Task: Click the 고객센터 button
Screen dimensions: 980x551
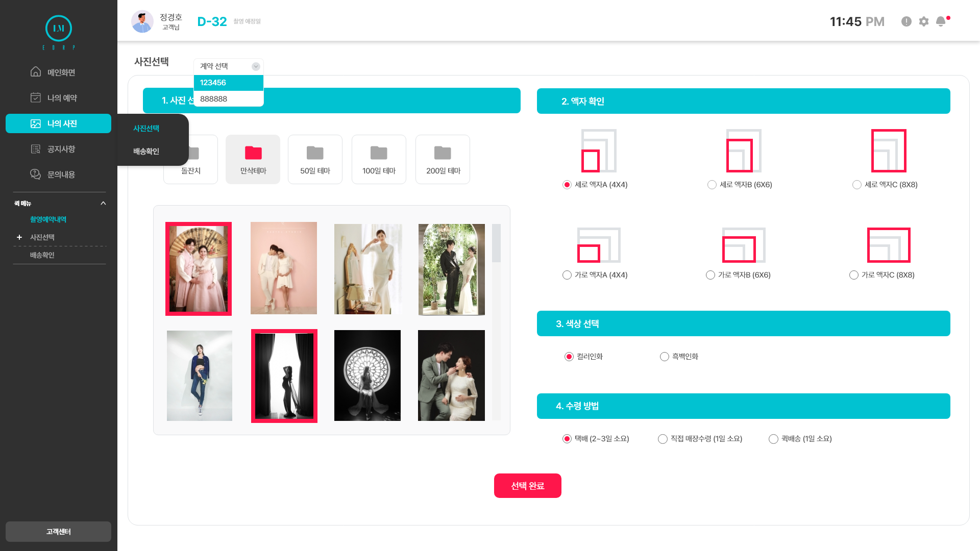Action: [x=58, y=532]
